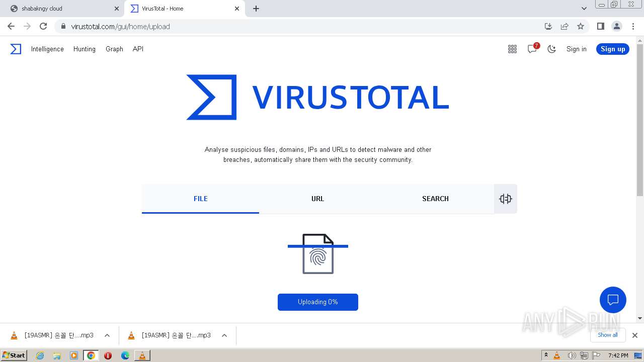The width and height of the screenshot is (644, 362).
Task: Click the volume tray icon
Action: pyautogui.click(x=572, y=355)
